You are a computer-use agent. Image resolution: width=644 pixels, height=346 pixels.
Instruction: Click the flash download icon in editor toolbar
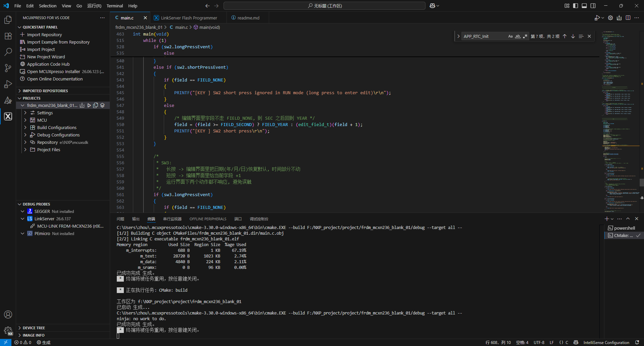[x=619, y=18]
